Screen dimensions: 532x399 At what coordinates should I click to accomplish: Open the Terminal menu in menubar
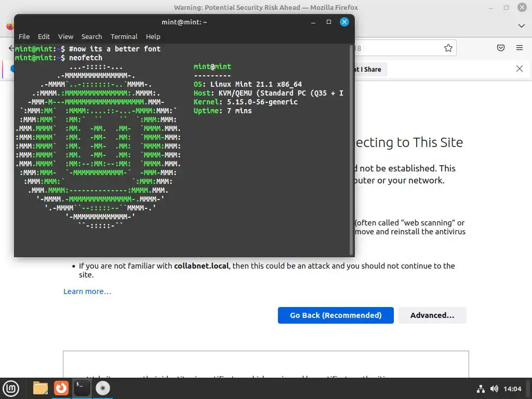(x=124, y=37)
